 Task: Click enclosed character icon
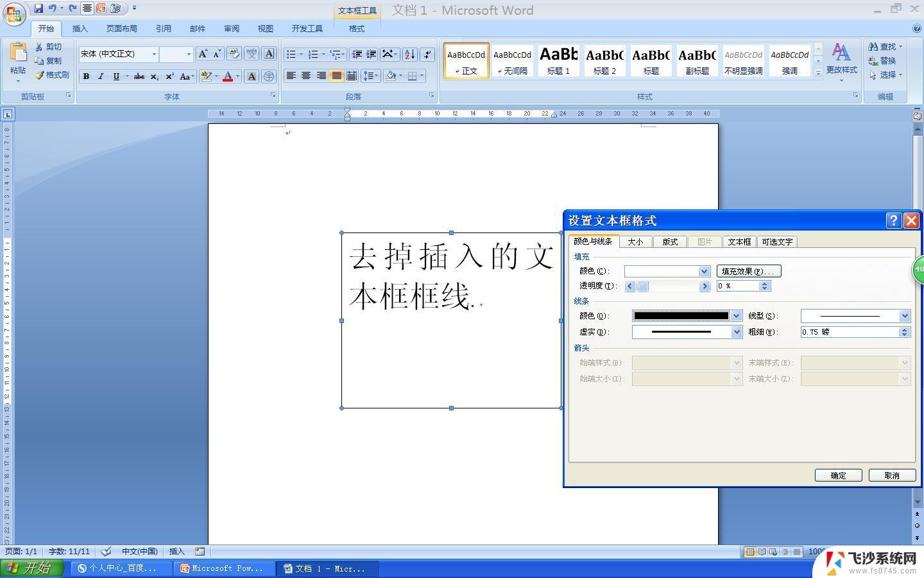[x=269, y=76]
